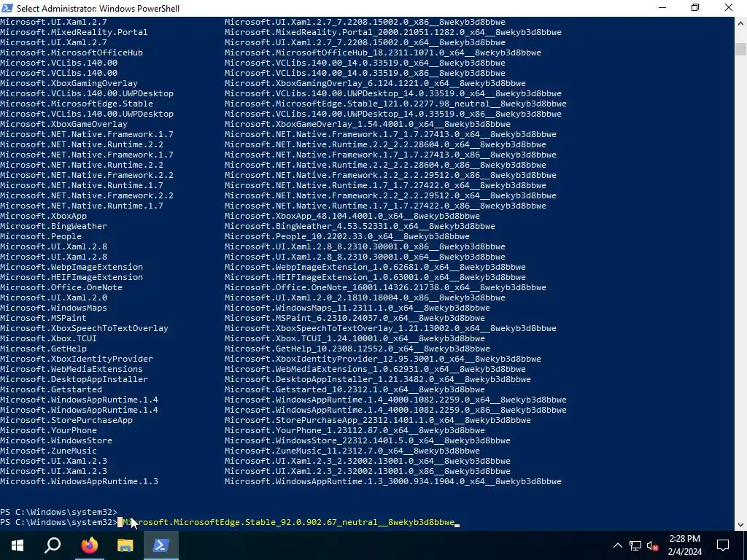Click Microsoft.YourPhone_1.23112.87.0_x64 full name

pyautogui.click(x=355, y=430)
